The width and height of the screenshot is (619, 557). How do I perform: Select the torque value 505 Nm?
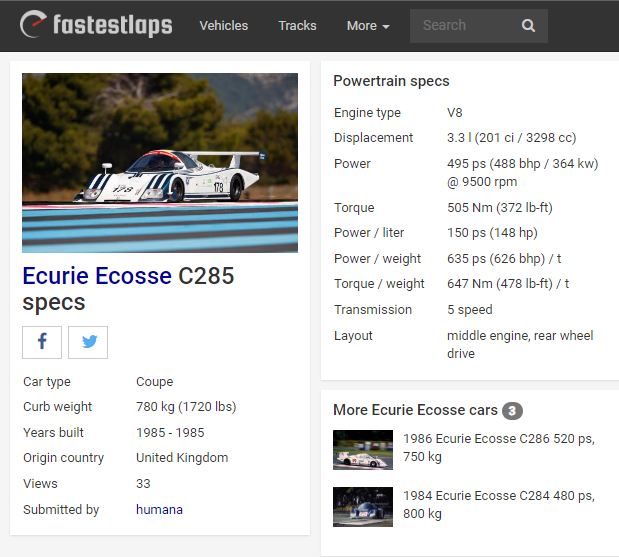click(x=500, y=207)
